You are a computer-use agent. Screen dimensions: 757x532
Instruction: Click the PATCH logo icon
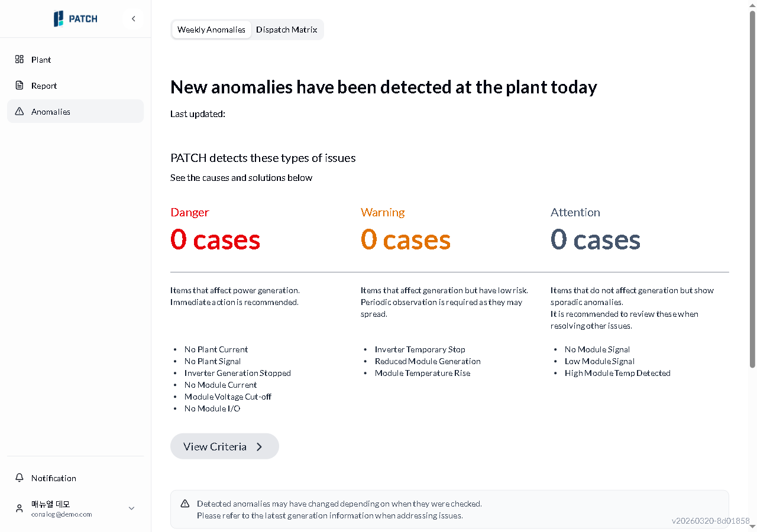pyautogui.click(x=59, y=19)
